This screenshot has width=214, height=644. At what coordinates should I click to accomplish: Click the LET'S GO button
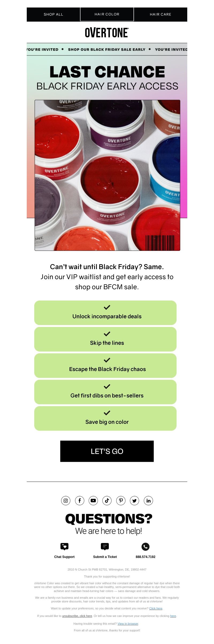pyautogui.click(x=107, y=451)
